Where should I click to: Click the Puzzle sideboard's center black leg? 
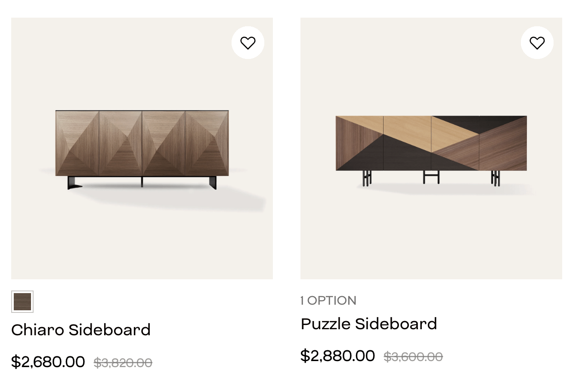[x=431, y=176]
